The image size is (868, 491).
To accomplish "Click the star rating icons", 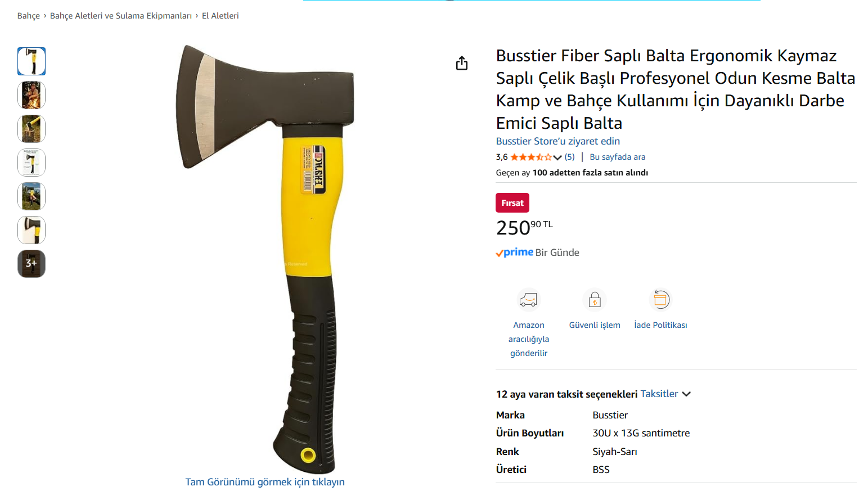I will (x=531, y=157).
